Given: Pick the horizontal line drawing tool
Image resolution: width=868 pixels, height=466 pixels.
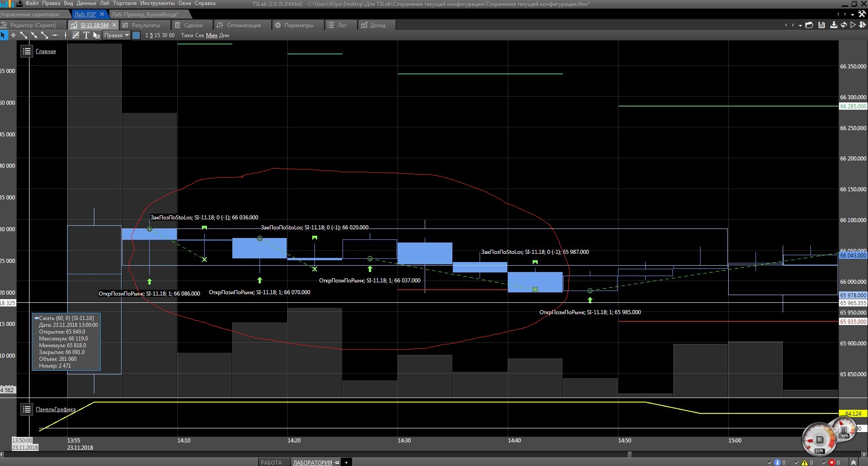Looking at the screenshot, I should pos(55,35).
